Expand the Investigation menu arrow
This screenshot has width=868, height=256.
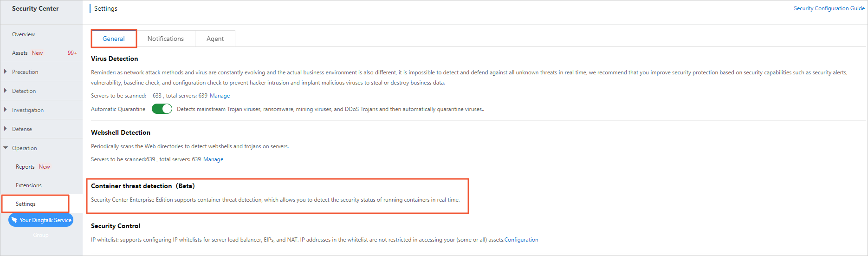(x=6, y=110)
